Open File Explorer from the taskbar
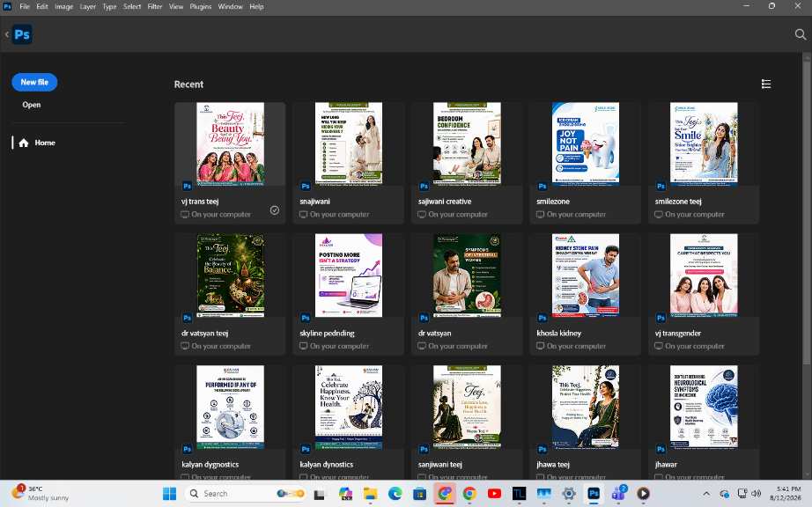Image resolution: width=812 pixels, height=507 pixels. [x=370, y=494]
